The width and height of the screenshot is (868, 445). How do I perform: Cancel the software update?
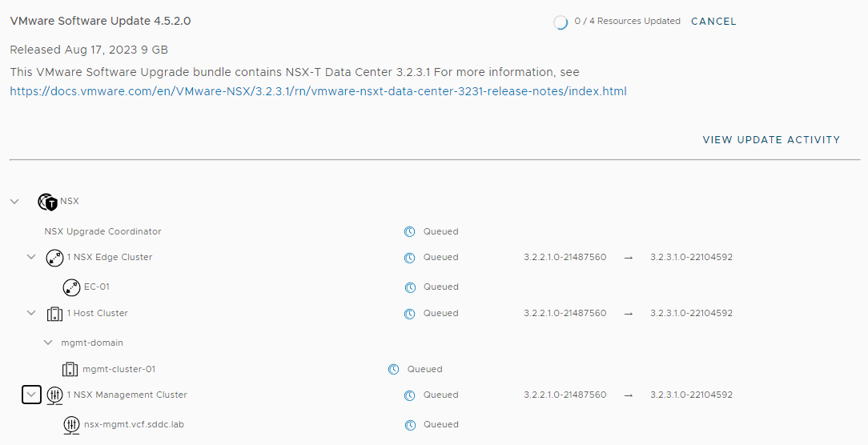[x=713, y=22]
